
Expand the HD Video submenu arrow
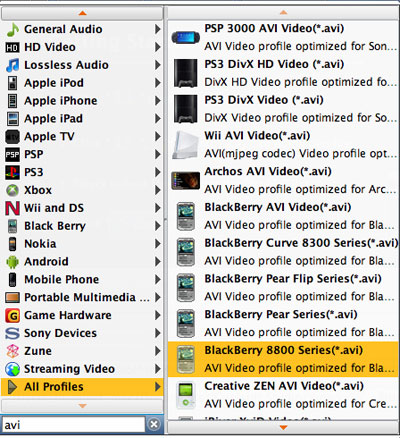[x=158, y=47]
